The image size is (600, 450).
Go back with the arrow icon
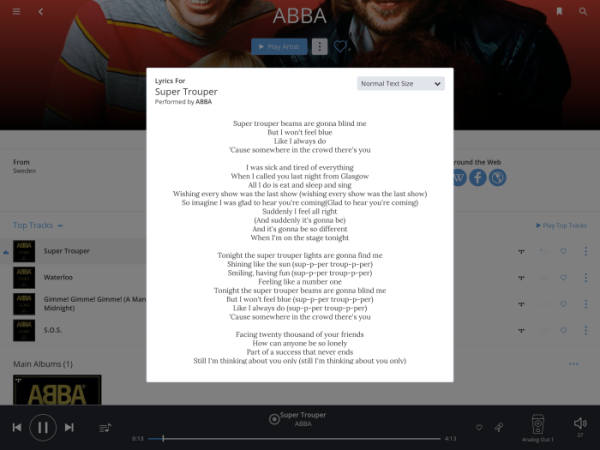point(41,11)
